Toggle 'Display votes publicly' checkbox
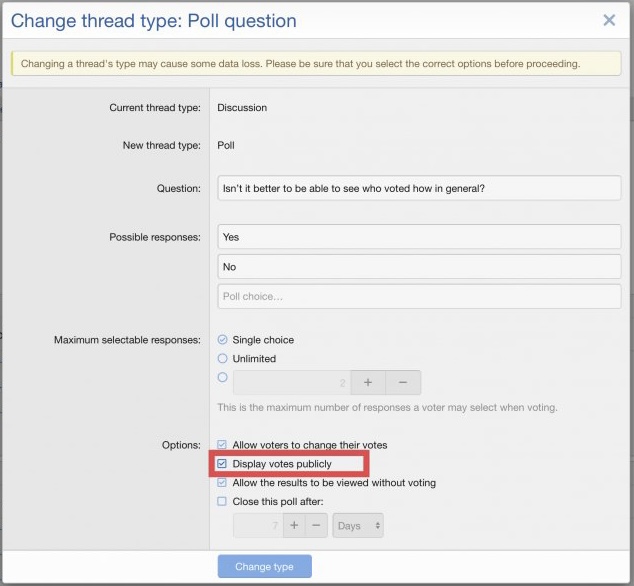The width and height of the screenshot is (634, 586). (x=222, y=464)
